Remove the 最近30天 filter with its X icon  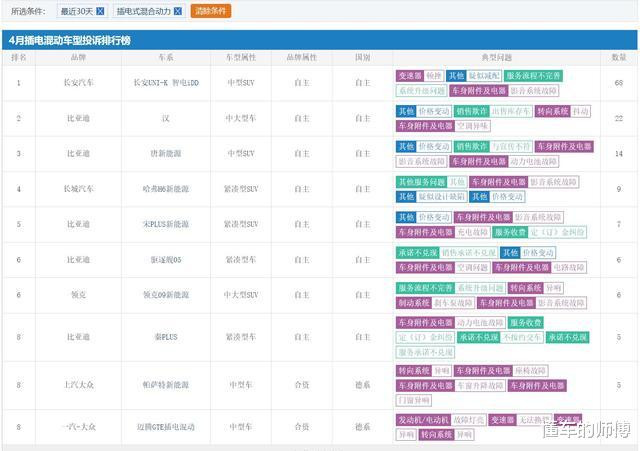click(x=100, y=11)
